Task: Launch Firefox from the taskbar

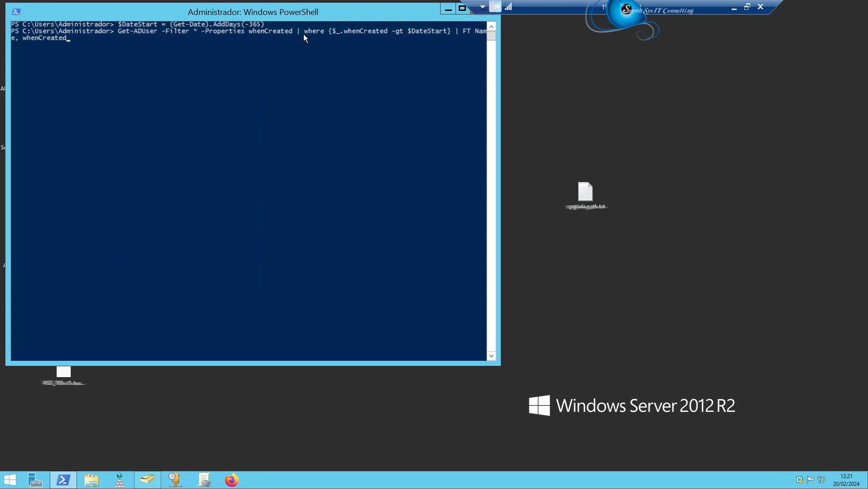Action: [232, 480]
